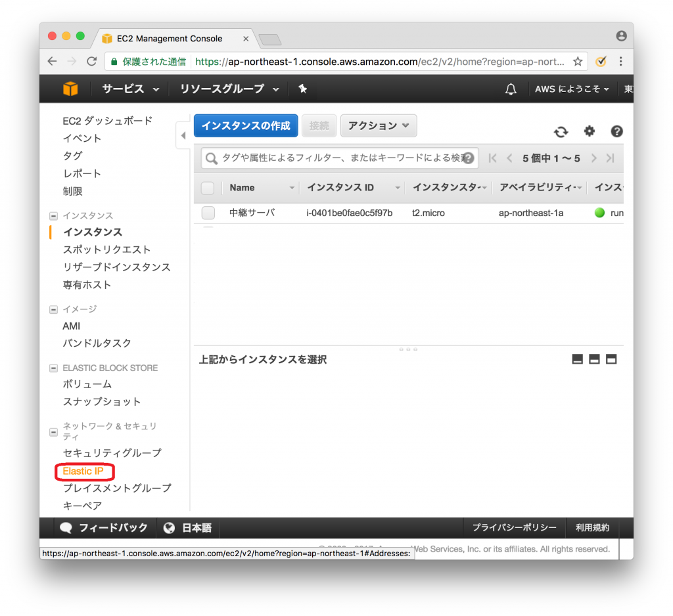Open キーペア in the sidebar
Screen dimensions: 673x616
(x=82, y=506)
